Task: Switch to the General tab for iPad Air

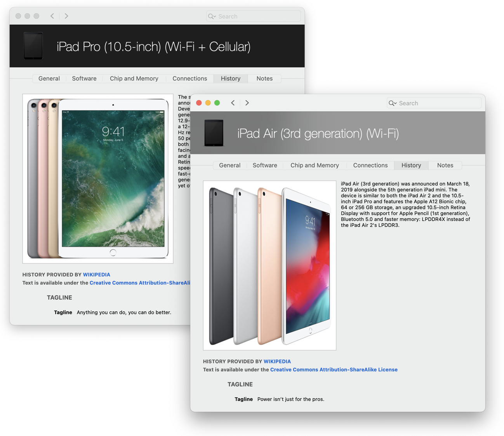Action: coord(229,165)
